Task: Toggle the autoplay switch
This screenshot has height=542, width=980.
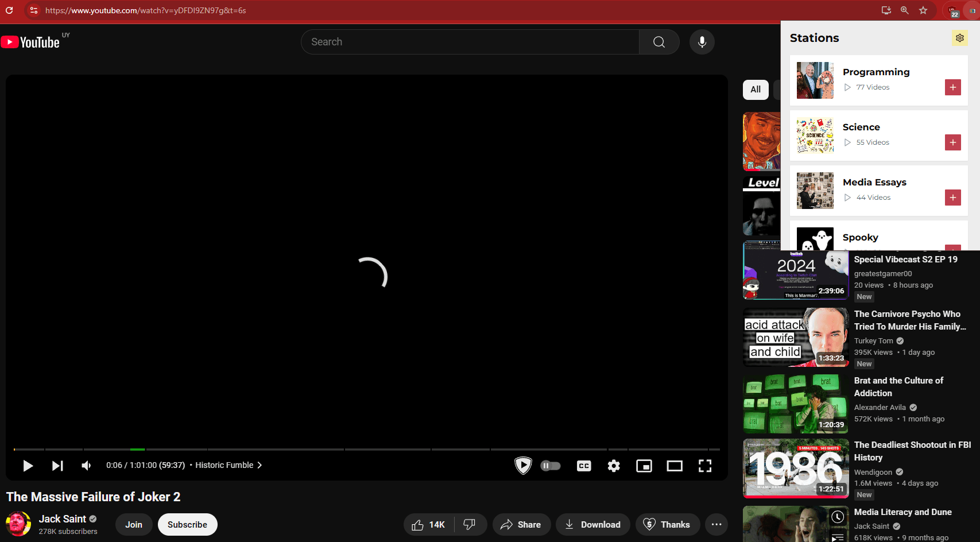Action: tap(551, 466)
